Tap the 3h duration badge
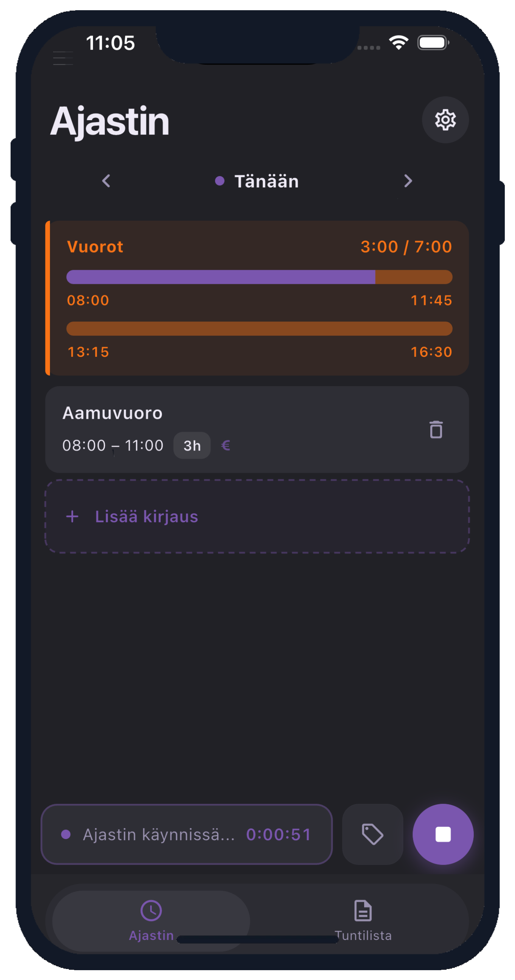The width and height of the screenshot is (515, 980). tap(192, 445)
